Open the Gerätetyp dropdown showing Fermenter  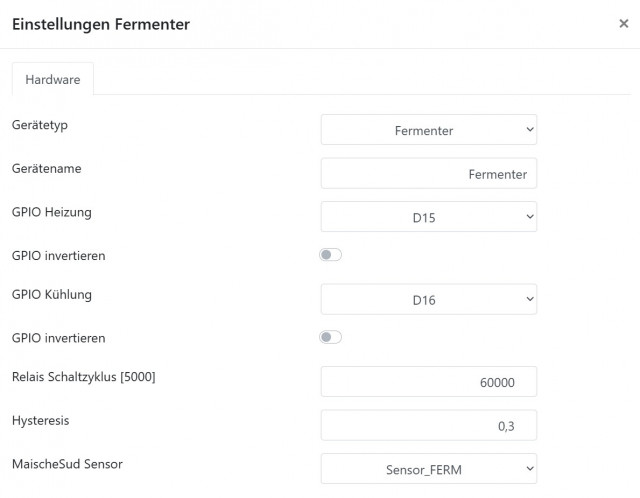(429, 130)
